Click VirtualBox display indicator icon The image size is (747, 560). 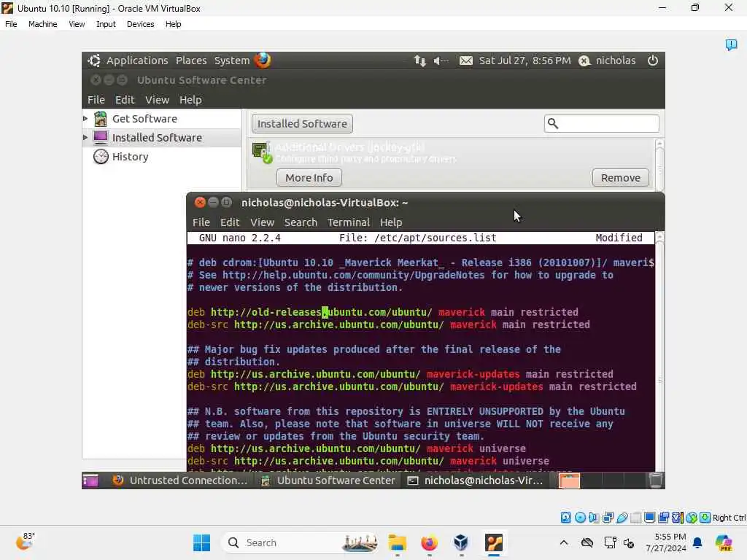click(649, 518)
